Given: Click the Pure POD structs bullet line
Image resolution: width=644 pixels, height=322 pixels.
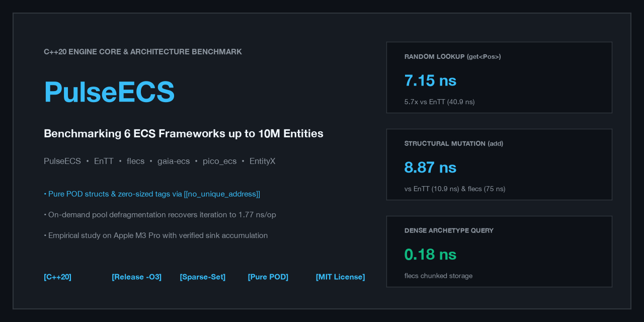Looking at the screenshot, I should tap(152, 194).
